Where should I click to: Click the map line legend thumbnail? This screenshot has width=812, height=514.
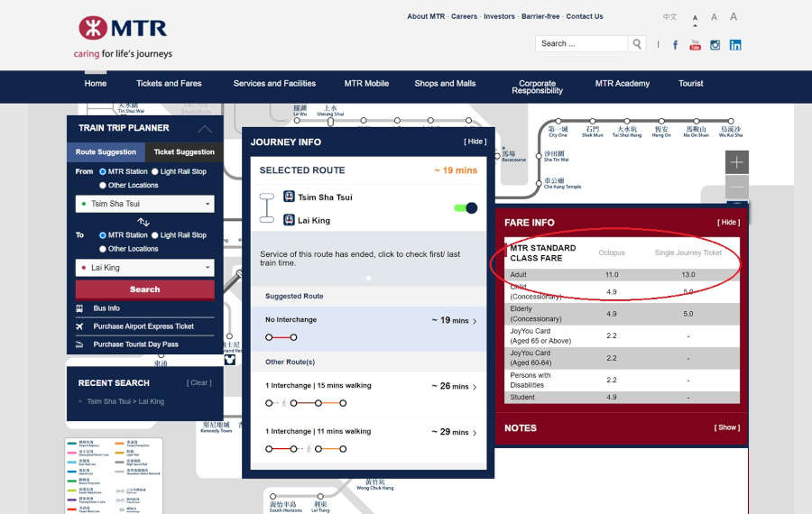[x=114, y=476]
